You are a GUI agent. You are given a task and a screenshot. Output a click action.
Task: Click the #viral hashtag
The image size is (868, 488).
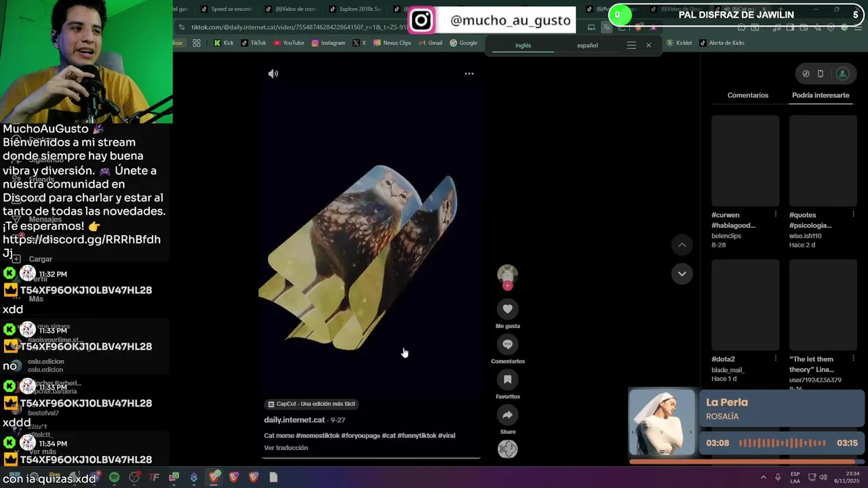[x=447, y=436]
